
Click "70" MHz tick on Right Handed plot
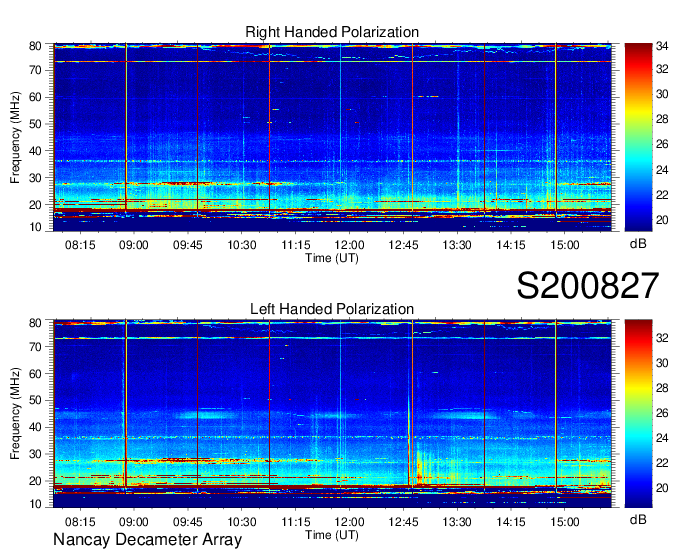(35, 70)
